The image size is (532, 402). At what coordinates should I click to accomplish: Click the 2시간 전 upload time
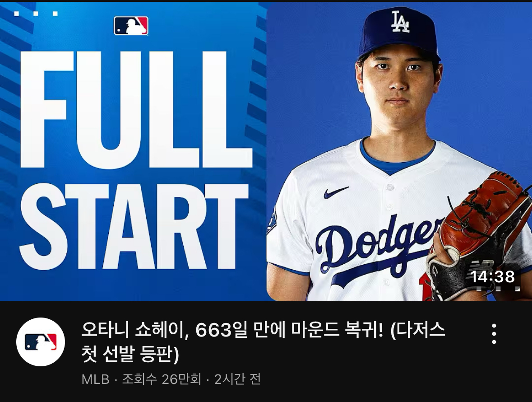coord(237,379)
